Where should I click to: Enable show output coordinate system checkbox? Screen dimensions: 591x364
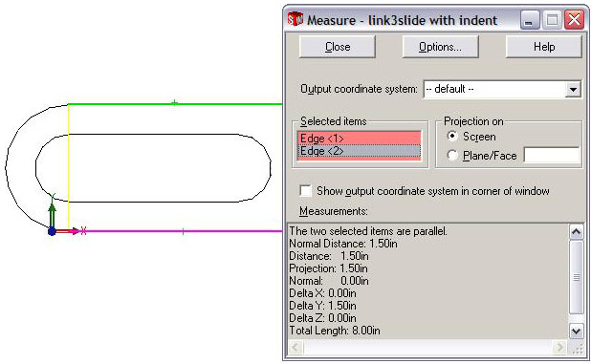click(305, 190)
